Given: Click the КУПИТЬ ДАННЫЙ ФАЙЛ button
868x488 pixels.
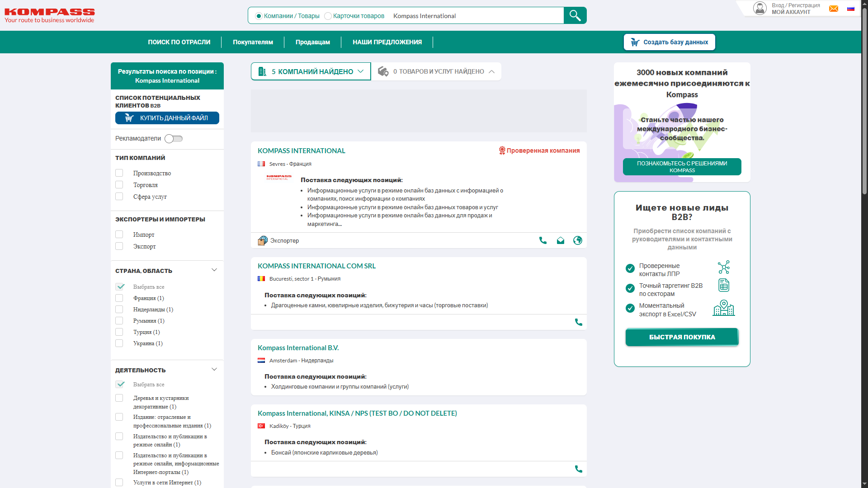Looking at the screenshot, I should (x=167, y=118).
